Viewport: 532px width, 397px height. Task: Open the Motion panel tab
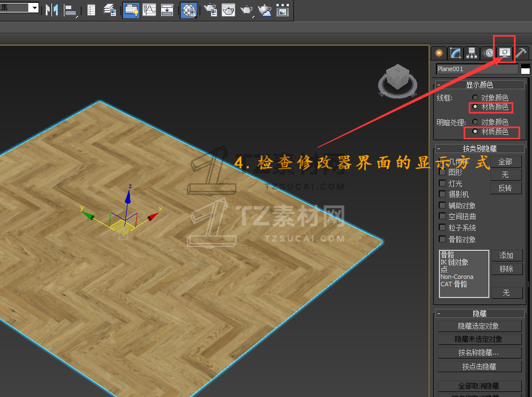point(488,53)
